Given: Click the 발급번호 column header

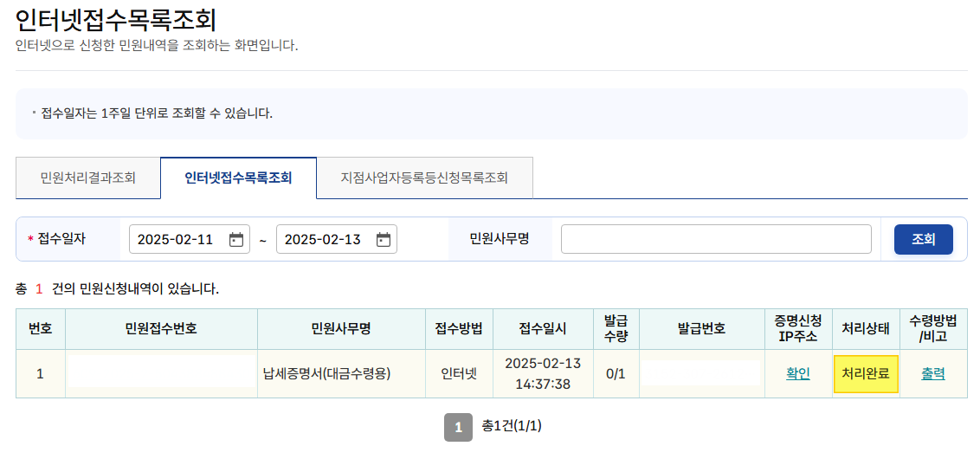Looking at the screenshot, I should point(701,329).
